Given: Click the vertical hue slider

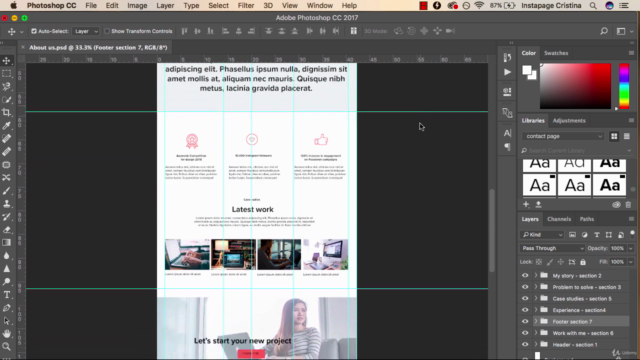Looking at the screenshot, I should click(x=624, y=86).
